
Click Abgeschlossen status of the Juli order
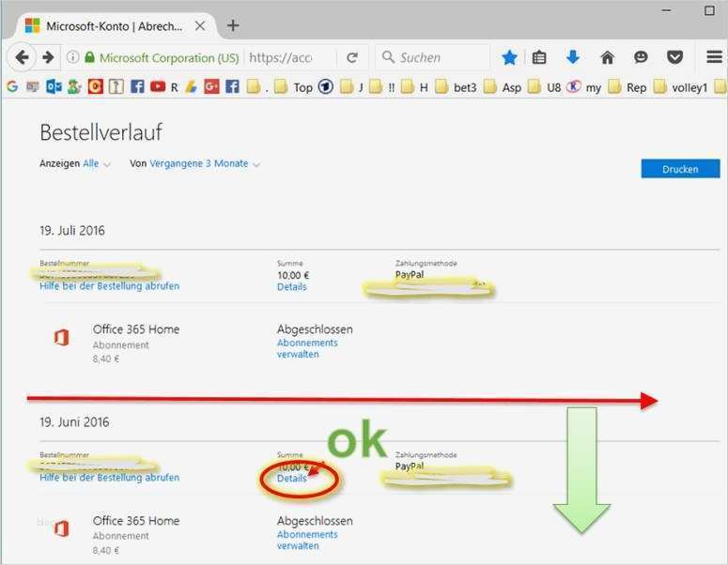(x=315, y=329)
